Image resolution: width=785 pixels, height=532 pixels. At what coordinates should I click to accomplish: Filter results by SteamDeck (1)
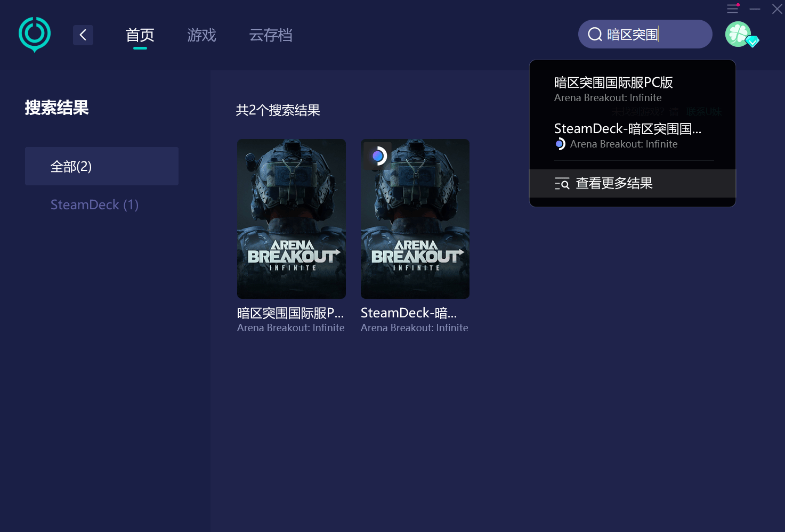tap(94, 204)
